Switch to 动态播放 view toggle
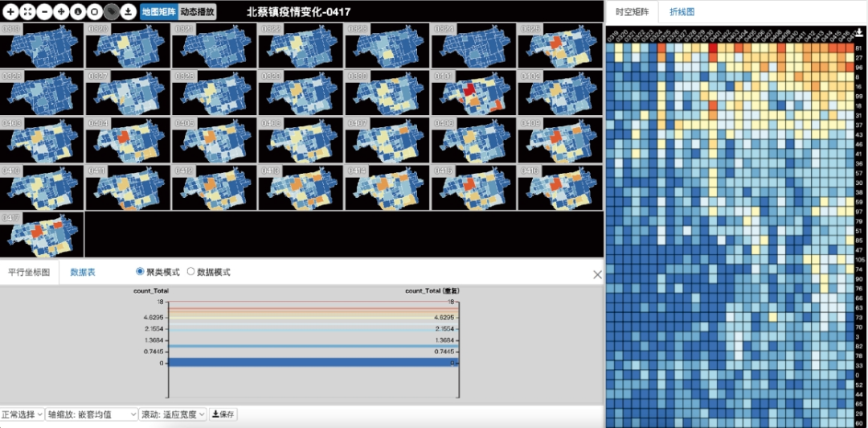868x428 pixels. click(x=197, y=12)
